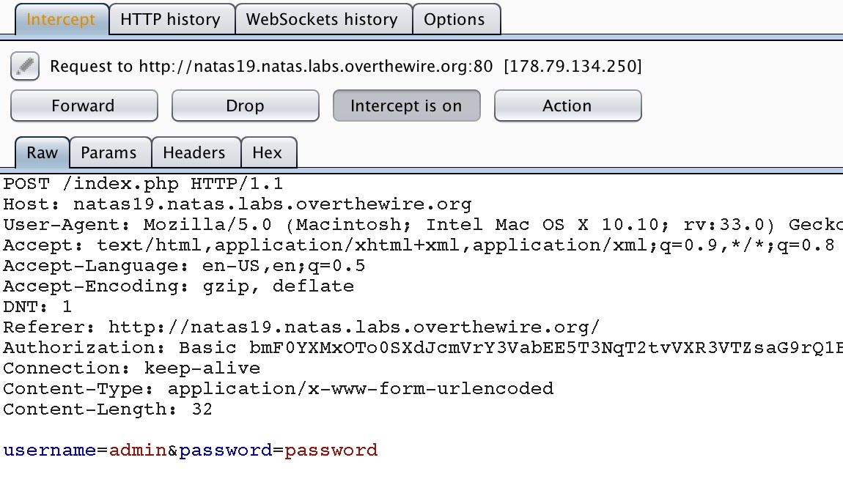Screen dimensions: 843x504
Task: View the request Headers tab
Action: pyautogui.click(x=196, y=152)
